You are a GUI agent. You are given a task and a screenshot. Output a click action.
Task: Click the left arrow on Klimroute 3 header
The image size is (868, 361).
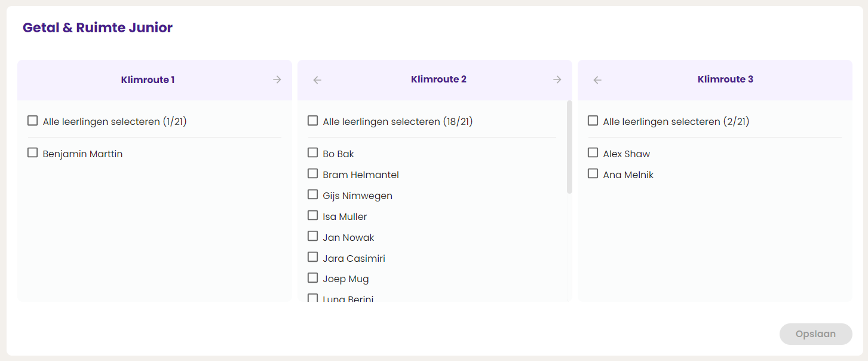click(597, 79)
